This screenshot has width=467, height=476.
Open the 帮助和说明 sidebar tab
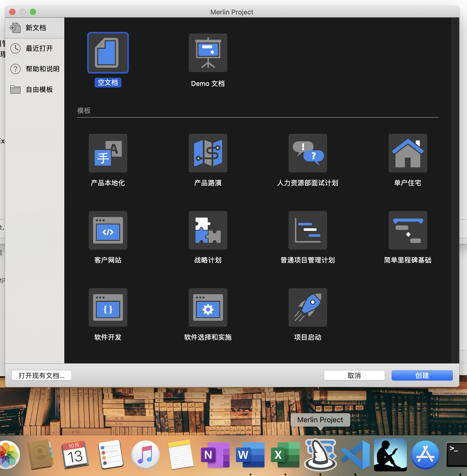pyautogui.click(x=35, y=69)
